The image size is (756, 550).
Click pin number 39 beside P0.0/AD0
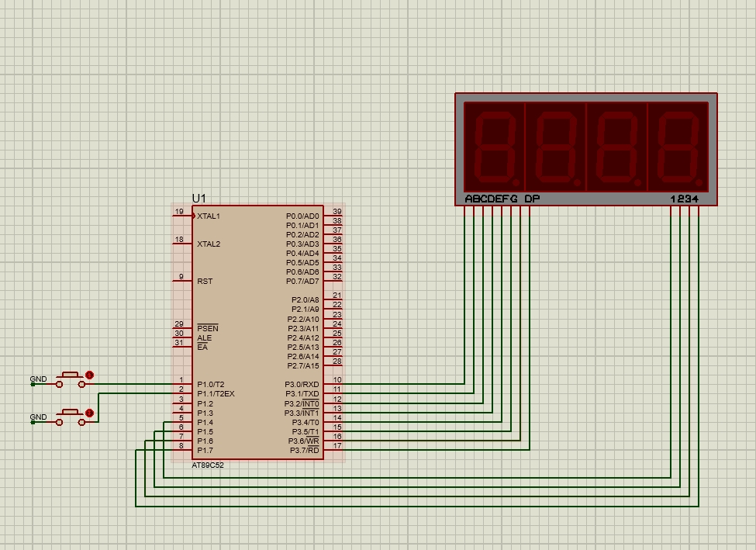[337, 211]
